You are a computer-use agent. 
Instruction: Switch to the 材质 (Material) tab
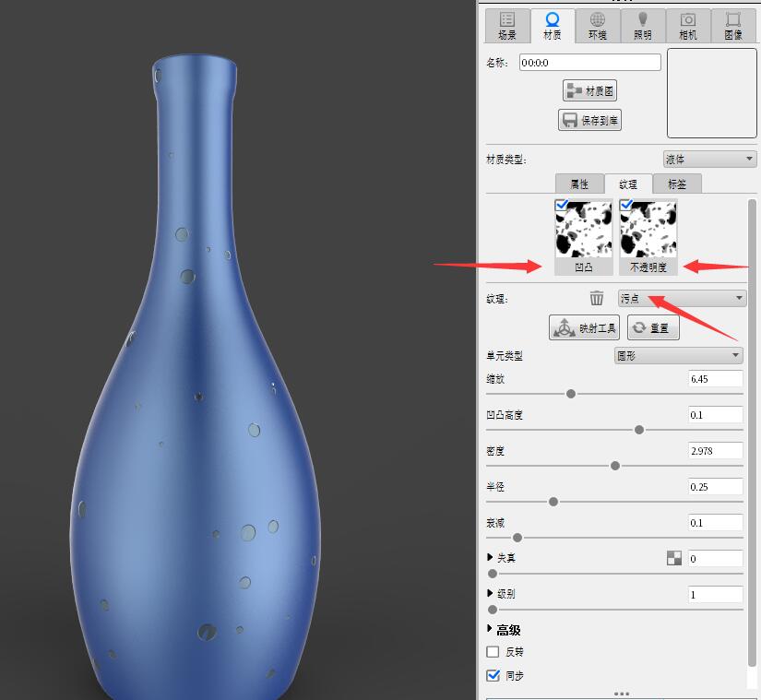(553, 26)
